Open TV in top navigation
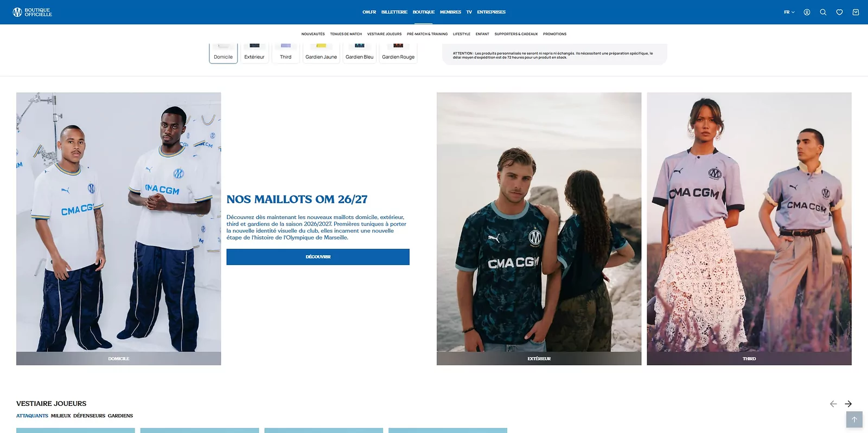 click(x=469, y=12)
